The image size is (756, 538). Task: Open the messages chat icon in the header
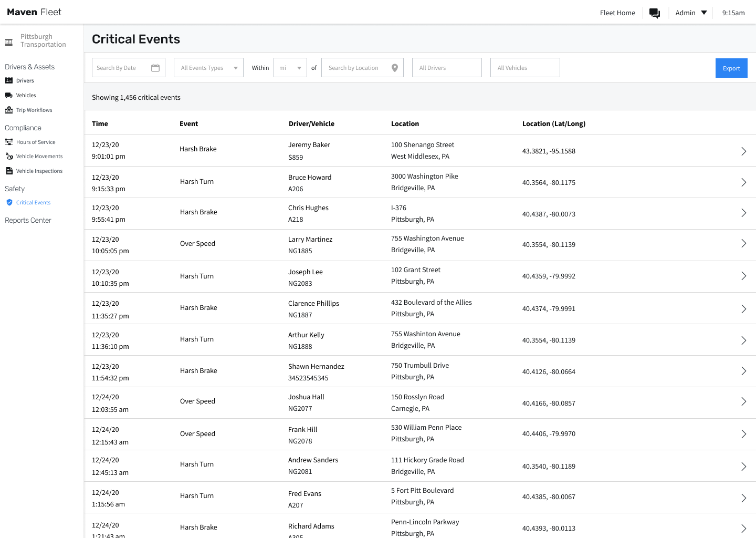tap(655, 13)
